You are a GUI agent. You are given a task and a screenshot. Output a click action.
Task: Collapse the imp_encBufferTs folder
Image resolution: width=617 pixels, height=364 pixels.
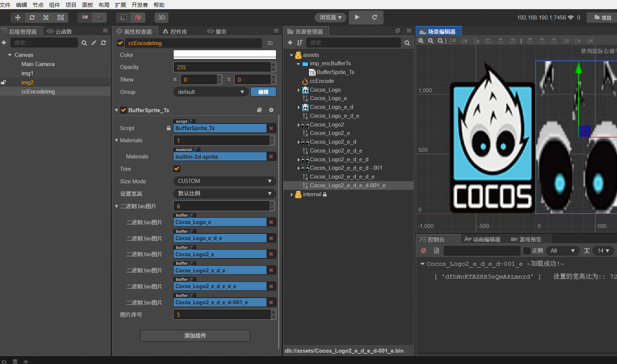pos(298,63)
